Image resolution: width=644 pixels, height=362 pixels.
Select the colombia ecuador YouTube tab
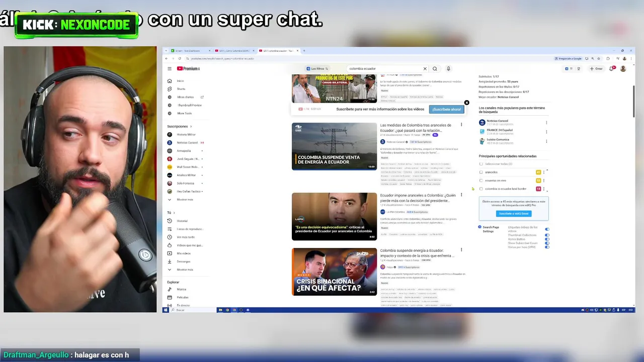tap(278, 51)
